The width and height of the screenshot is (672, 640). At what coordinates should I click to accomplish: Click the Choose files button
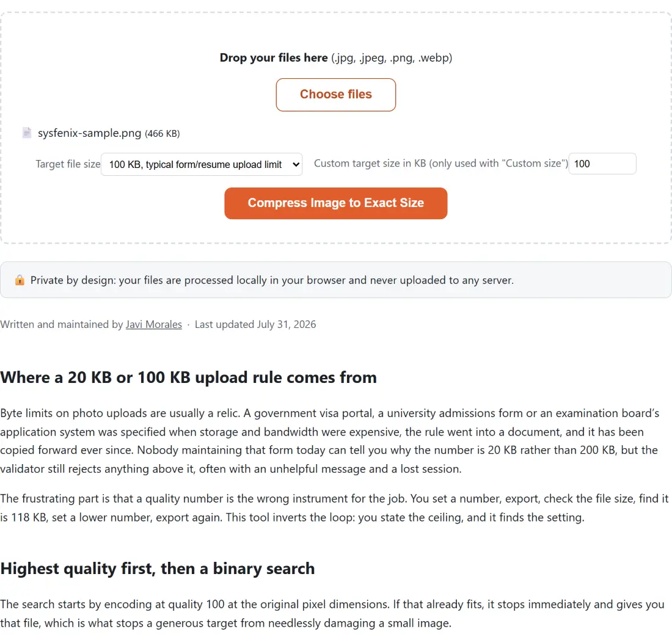coord(335,95)
